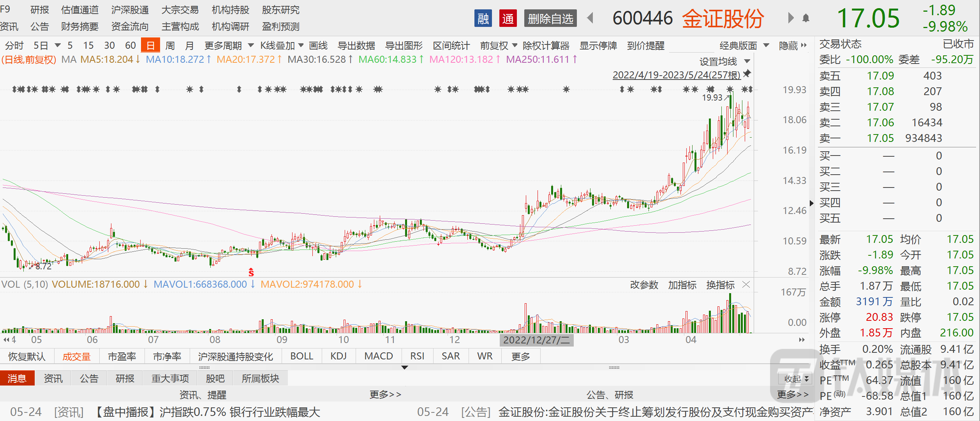Go to next stock with right arrow

pos(790,18)
